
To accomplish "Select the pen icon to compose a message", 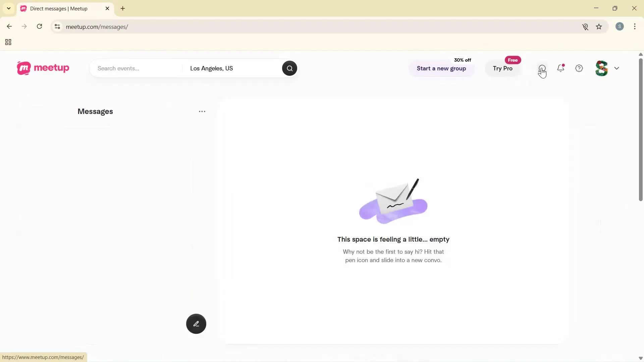I will point(196,323).
